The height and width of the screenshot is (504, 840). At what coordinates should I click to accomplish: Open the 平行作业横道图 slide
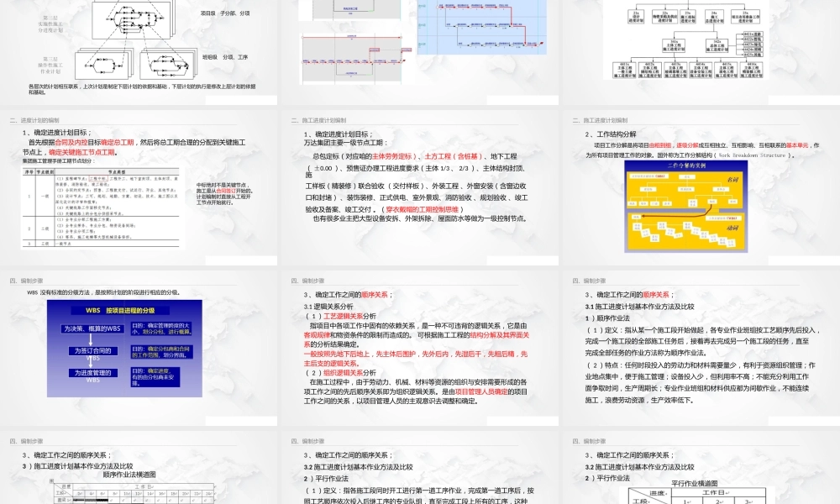tap(701, 468)
